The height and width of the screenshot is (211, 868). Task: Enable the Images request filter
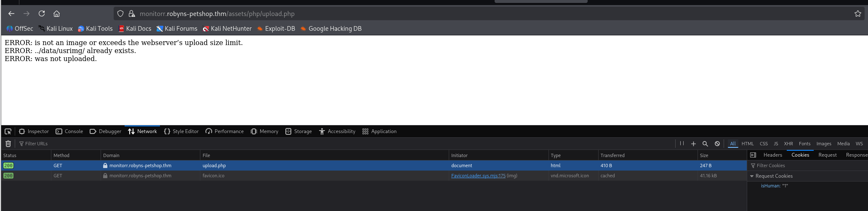823,144
